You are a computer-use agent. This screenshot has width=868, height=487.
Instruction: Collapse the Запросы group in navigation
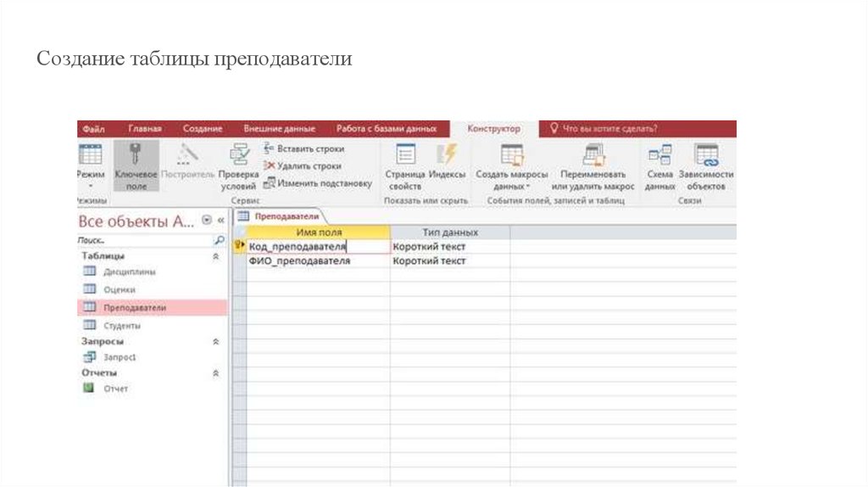coord(215,341)
